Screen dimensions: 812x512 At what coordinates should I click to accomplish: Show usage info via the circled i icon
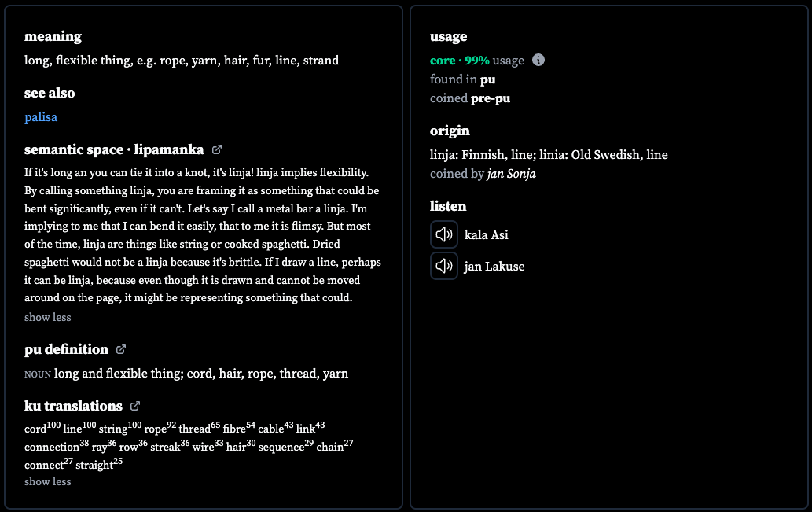[538, 60]
